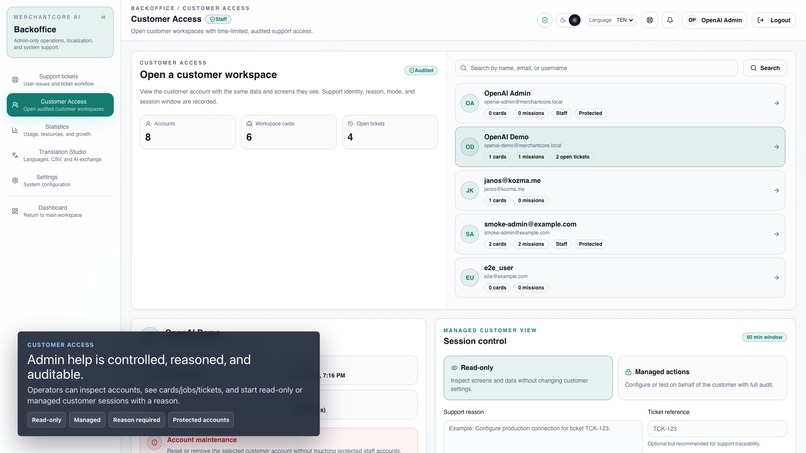
Task: Click the Dashboard grid icon
Action: 15,211
